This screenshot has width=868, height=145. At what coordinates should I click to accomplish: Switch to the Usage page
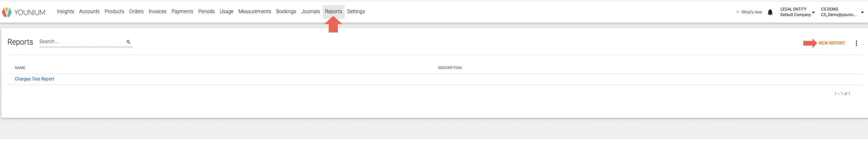226,12
